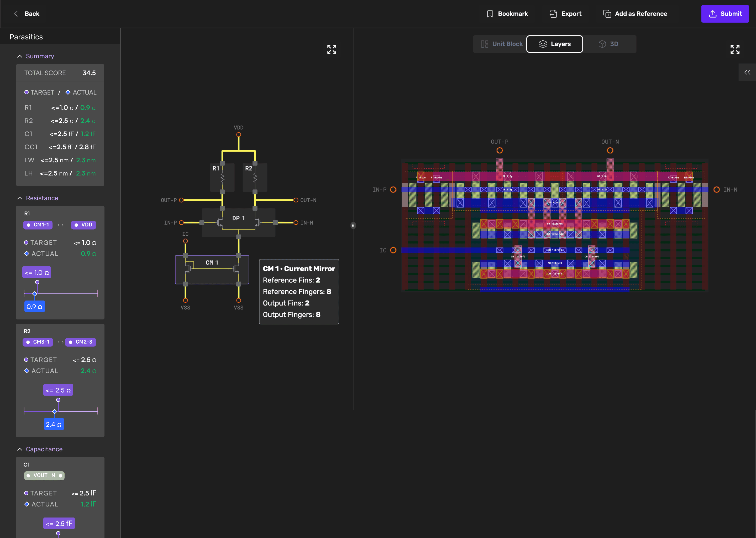The width and height of the screenshot is (756, 538).
Task: Click the Submit upload icon
Action: 713,14
